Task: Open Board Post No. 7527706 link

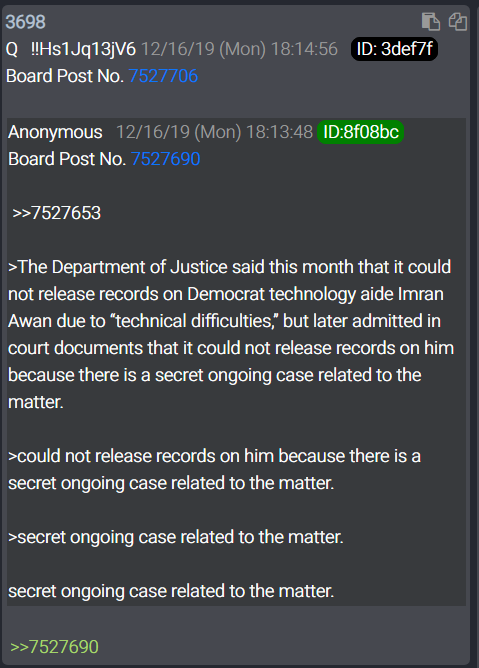Action: pos(163,76)
